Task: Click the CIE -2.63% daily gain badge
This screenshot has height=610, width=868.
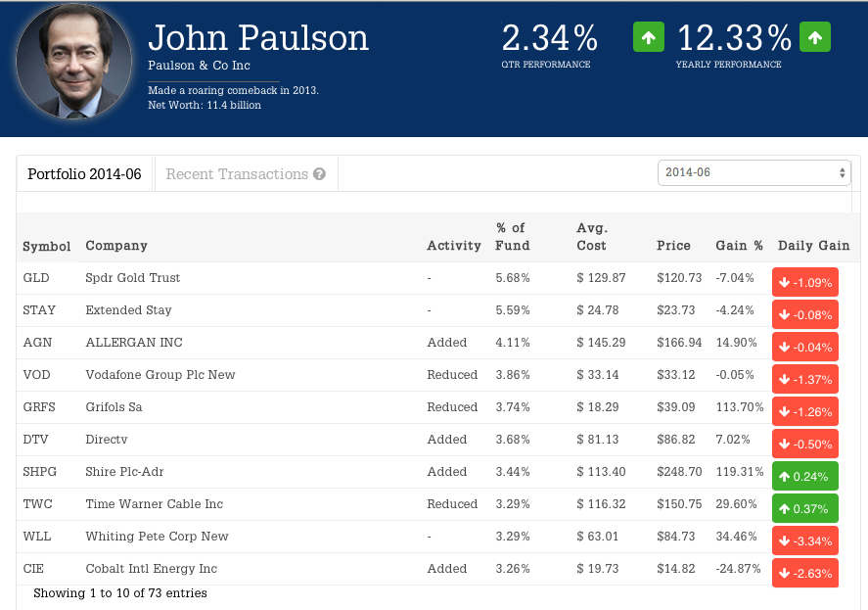Action: coord(804,574)
